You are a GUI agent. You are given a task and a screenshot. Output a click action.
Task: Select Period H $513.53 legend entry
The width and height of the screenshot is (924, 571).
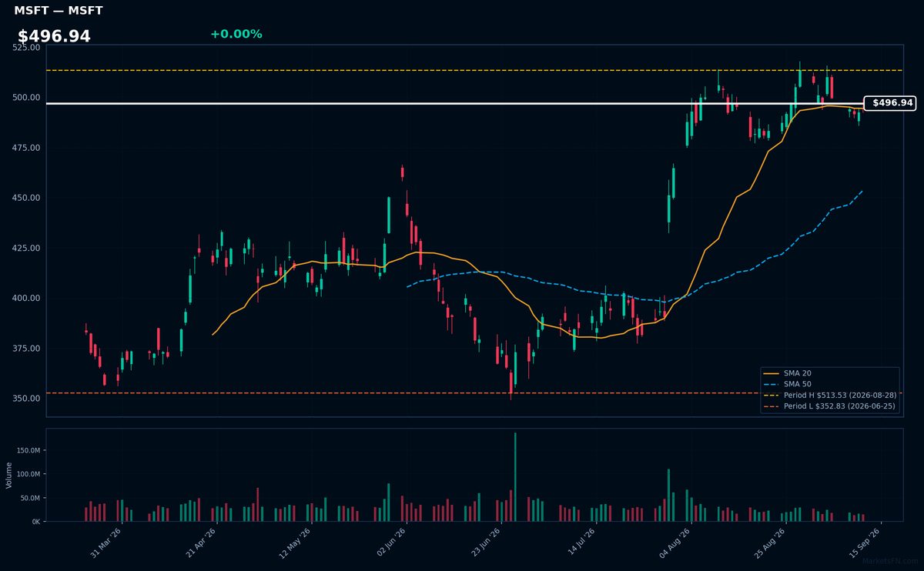coord(829,395)
